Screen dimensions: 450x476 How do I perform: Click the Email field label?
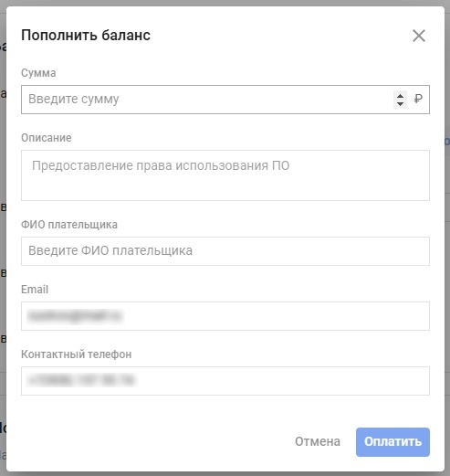pos(35,290)
